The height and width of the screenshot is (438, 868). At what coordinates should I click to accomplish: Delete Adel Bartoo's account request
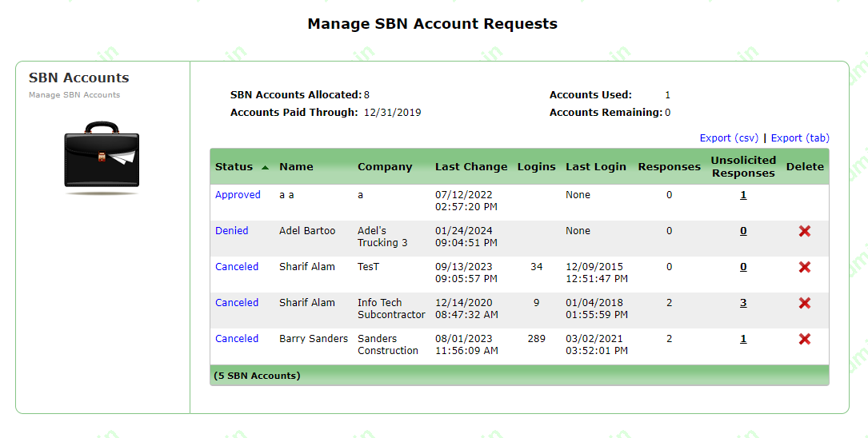(x=805, y=231)
